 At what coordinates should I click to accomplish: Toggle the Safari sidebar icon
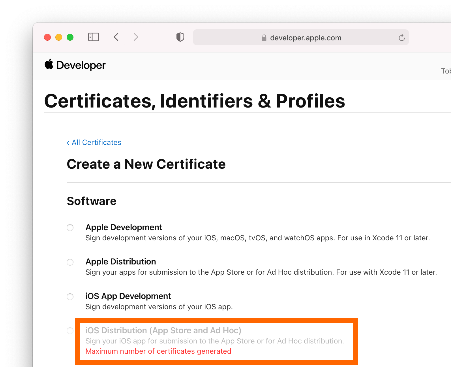93,37
